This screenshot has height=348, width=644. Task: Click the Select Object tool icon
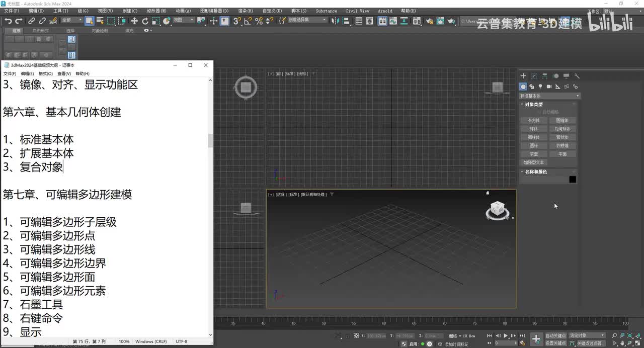(x=89, y=21)
